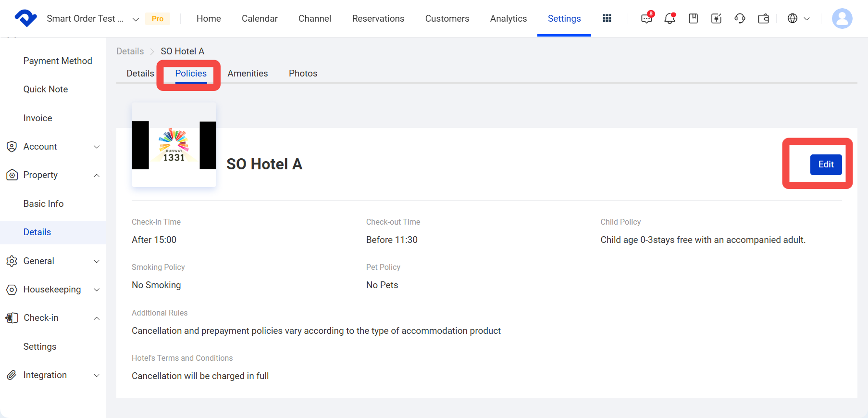Click the Details breadcrumb link
The width and height of the screenshot is (868, 418).
[130, 51]
